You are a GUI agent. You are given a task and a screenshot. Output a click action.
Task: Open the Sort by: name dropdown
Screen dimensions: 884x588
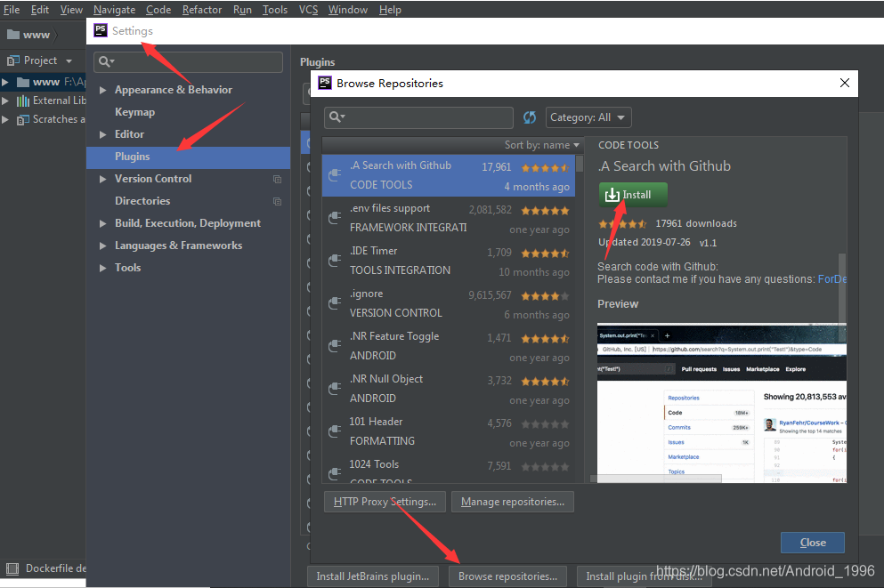tap(542, 145)
